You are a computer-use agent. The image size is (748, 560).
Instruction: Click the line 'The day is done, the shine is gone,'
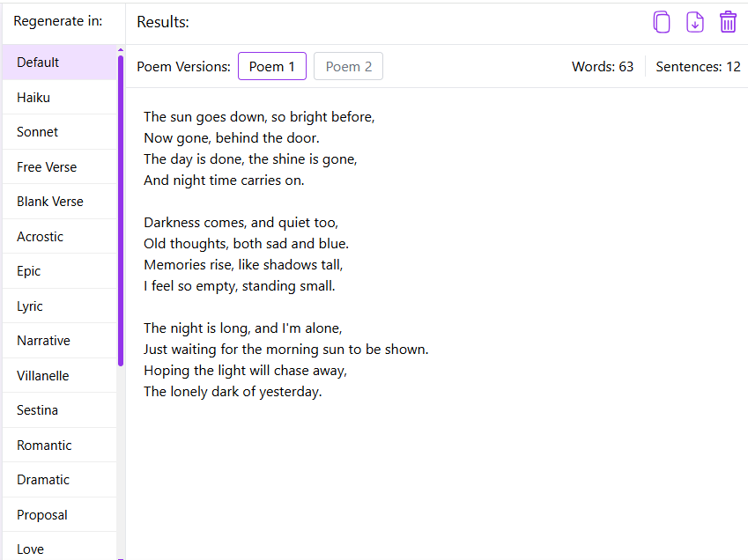250,159
